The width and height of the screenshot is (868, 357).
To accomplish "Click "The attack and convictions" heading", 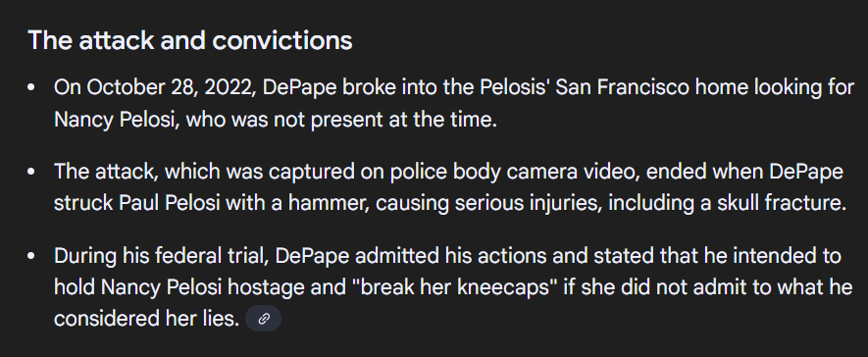I will tap(190, 40).
